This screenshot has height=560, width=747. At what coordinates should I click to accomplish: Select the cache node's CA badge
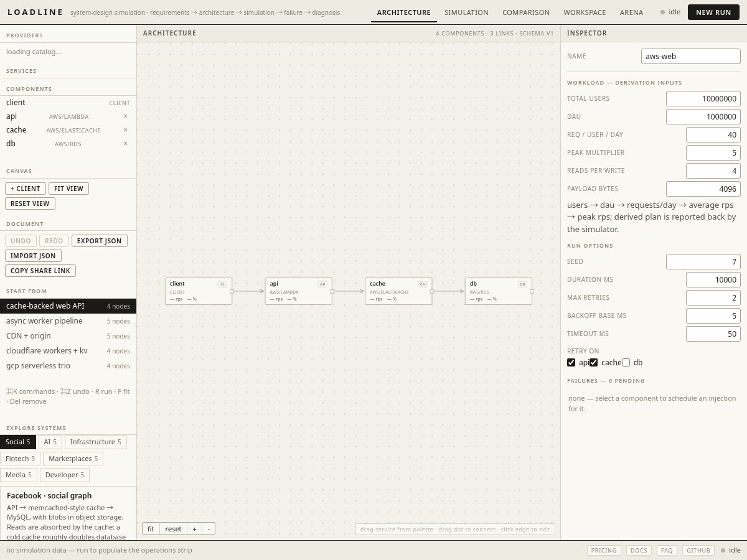coord(423,284)
